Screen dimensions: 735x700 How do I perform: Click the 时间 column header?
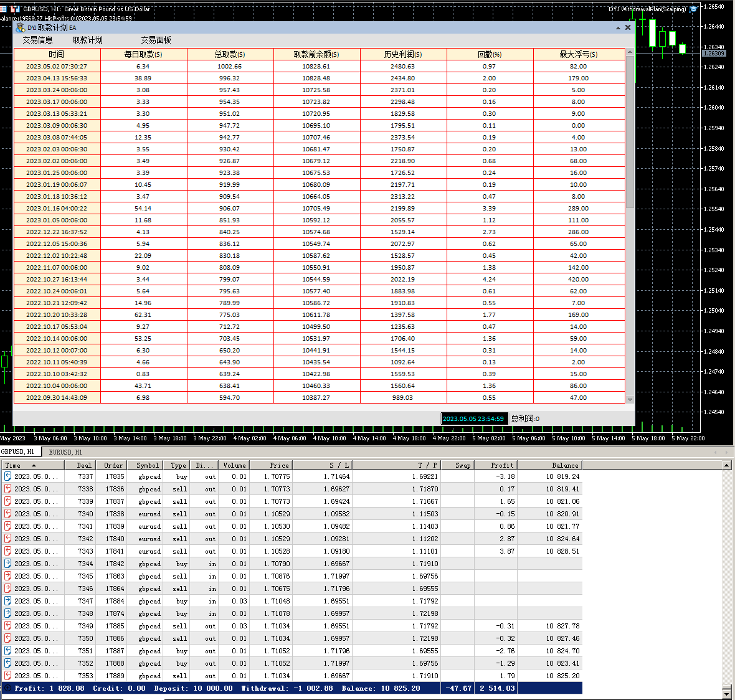tap(57, 54)
